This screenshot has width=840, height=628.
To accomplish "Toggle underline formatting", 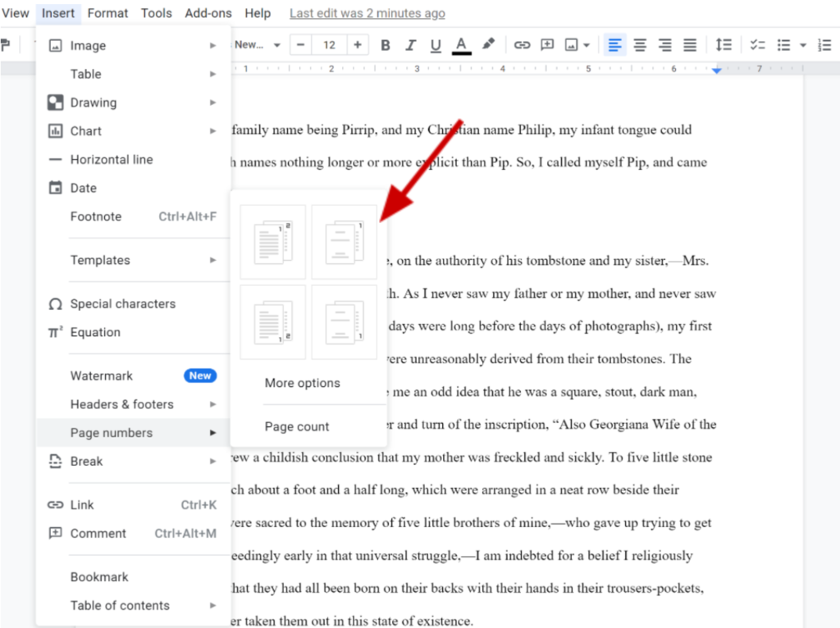I will click(x=436, y=45).
